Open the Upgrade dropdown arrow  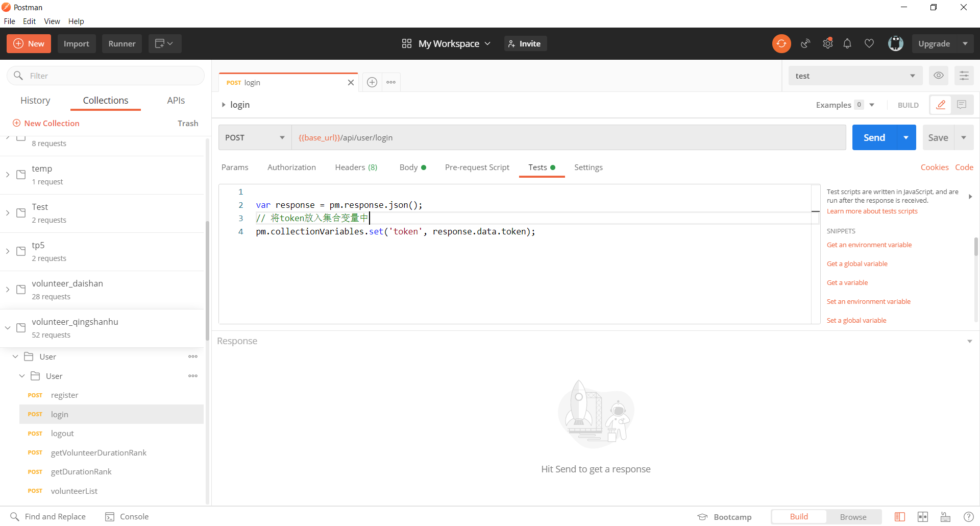click(965, 43)
